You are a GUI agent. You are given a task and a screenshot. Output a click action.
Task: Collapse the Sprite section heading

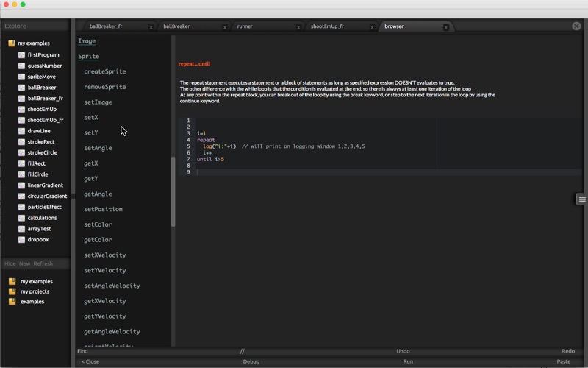pyautogui.click(x=88, y=57)
